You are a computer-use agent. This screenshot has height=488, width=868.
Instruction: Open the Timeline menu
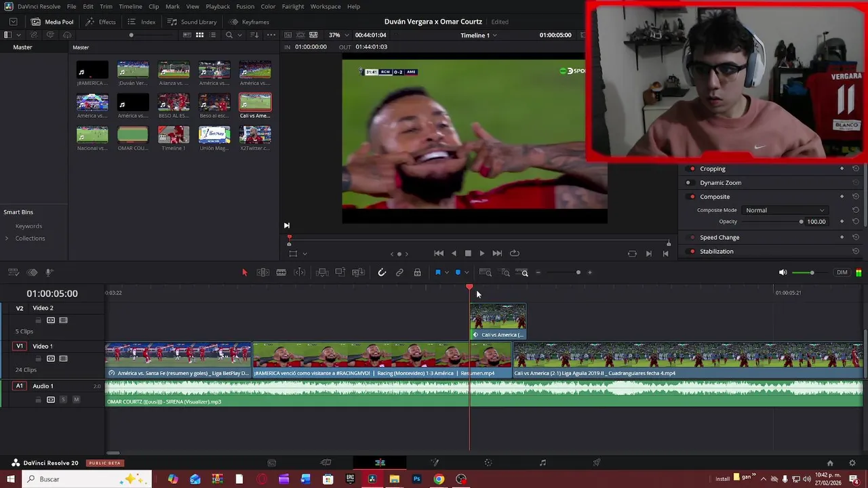click(130, 6)
